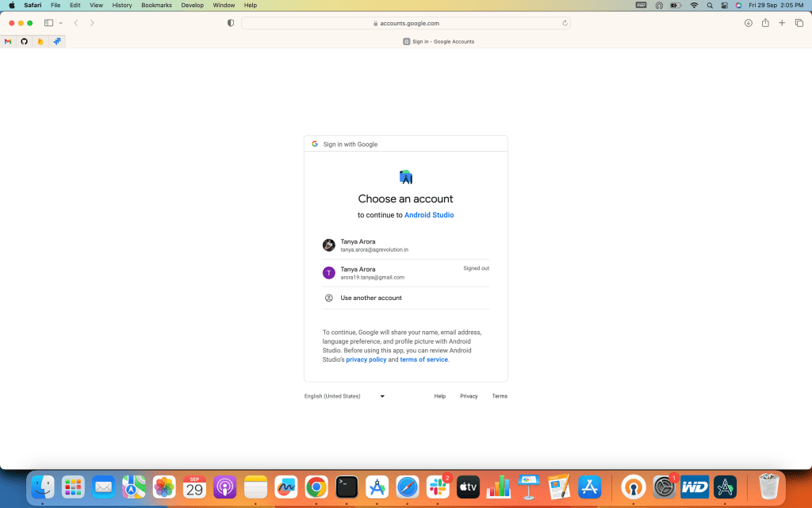Viewport: 812px width, 508px height.
Task: Click the Safari sidebar icon
Action: click(x=48, y=23)
